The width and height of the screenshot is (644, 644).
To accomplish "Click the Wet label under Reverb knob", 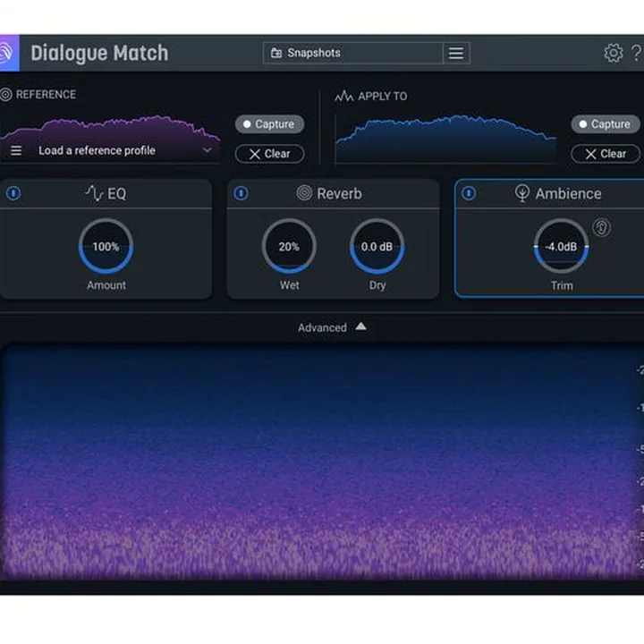I will click(x=290, y=285).
